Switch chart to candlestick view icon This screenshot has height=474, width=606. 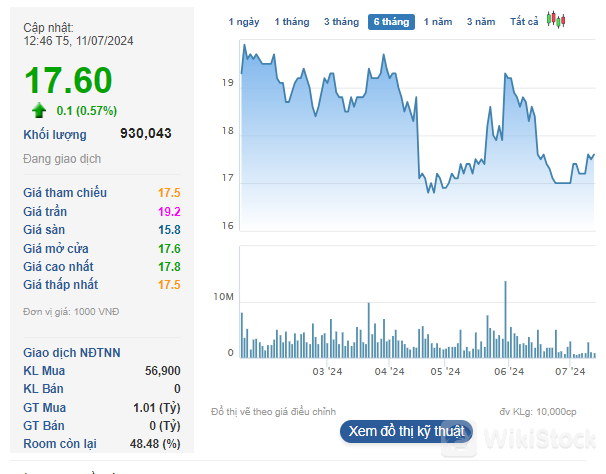click(x=557, y=20)
